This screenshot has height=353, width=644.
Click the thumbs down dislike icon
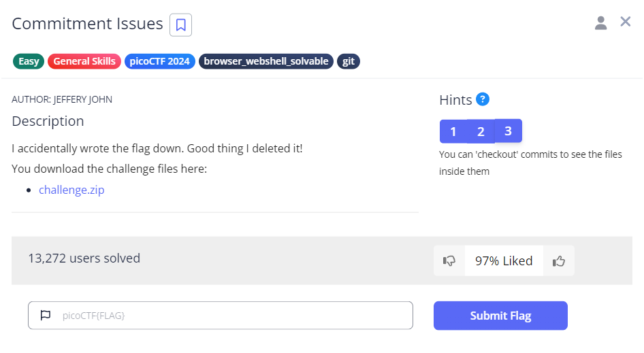click(449, 260)
